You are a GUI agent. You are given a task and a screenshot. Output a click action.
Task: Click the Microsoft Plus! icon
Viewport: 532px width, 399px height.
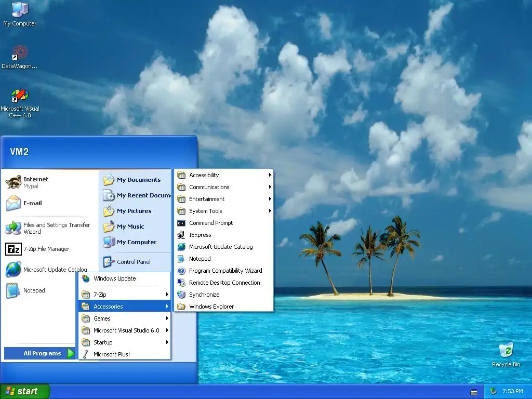pos(86,354)
